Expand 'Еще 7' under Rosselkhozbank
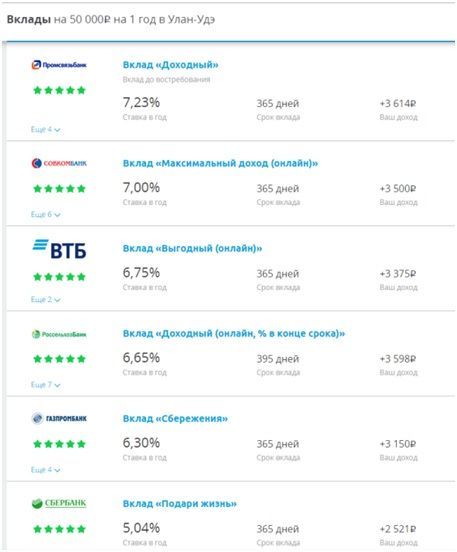This screenshot has height=552, width=457. (x=45, y=385)
